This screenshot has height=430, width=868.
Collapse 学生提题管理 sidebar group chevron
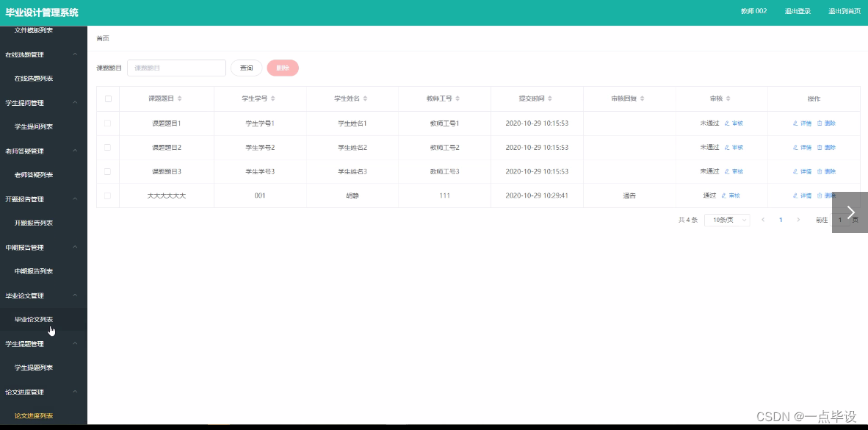tap(76, 343)
